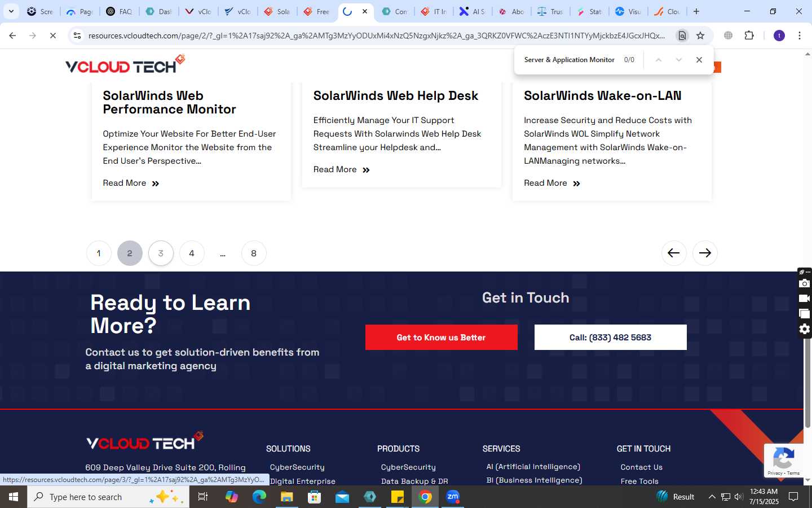Open the Mail app on the taskbar
This screenshot has width=812, height=508.
point(342,497)
